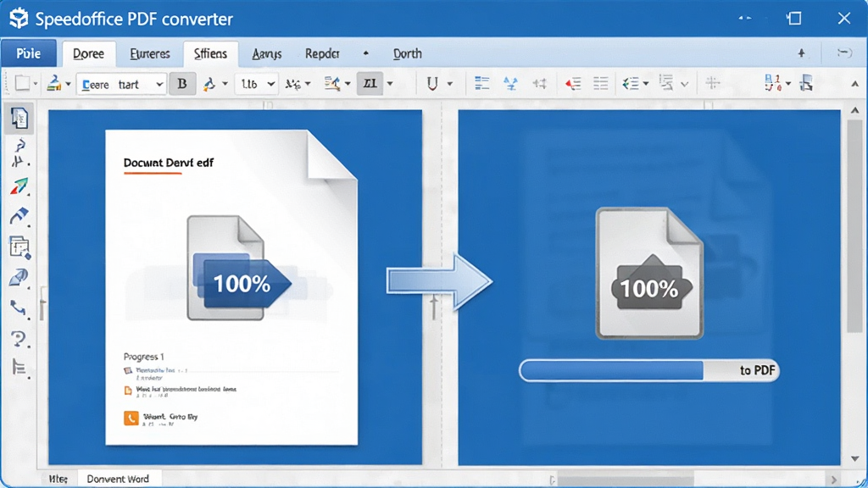Image resolution: width=868 pixels, height=488 pixels.
Task: Click the grid cross toolbar icon
Action: point(712,83)
